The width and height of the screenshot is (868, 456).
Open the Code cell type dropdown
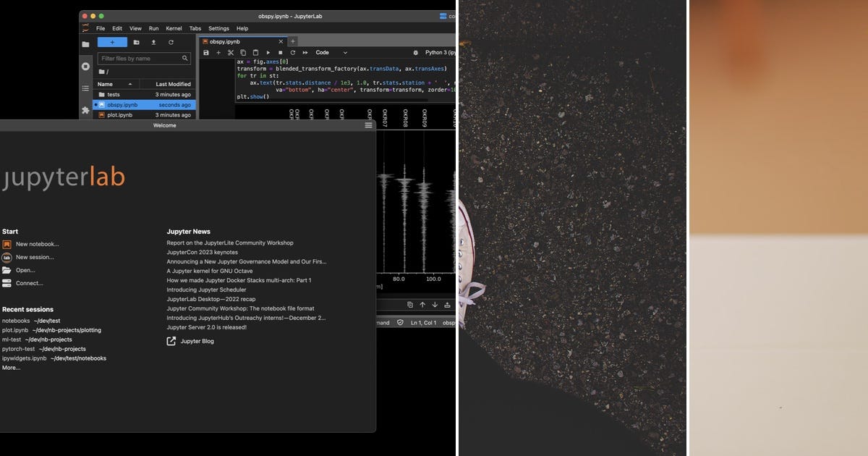[x=331, y=53]
